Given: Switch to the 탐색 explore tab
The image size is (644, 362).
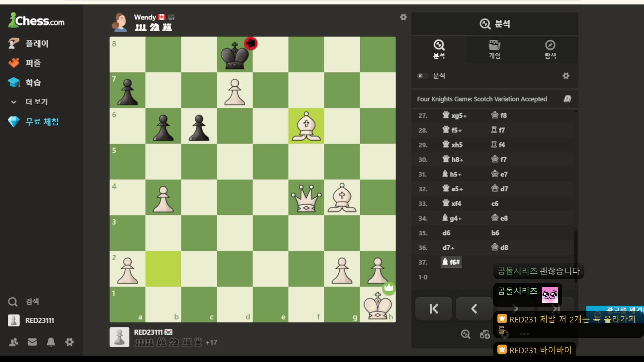Looking at the screenshot, I should [x=550, y=49].
